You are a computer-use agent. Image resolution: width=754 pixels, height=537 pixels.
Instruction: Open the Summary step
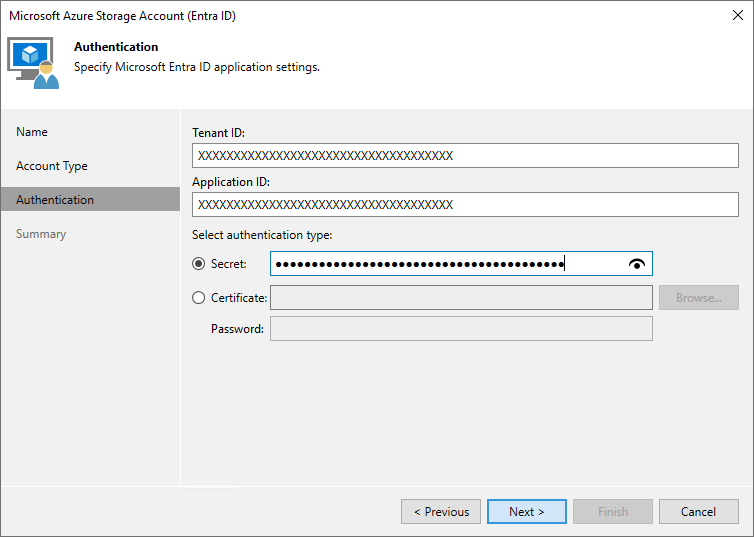(x=41, y=234)
